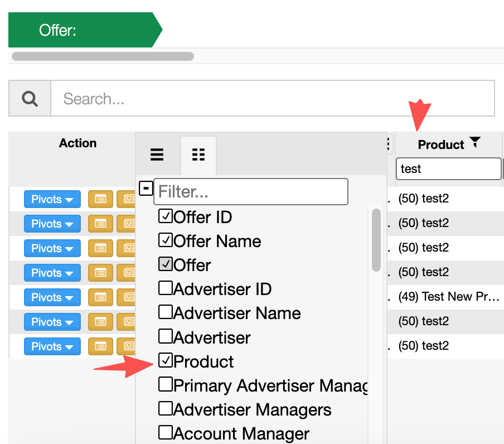Click the Product filter box containing test
This screenshot has height=444, width=504.
[x=448, y=168]
